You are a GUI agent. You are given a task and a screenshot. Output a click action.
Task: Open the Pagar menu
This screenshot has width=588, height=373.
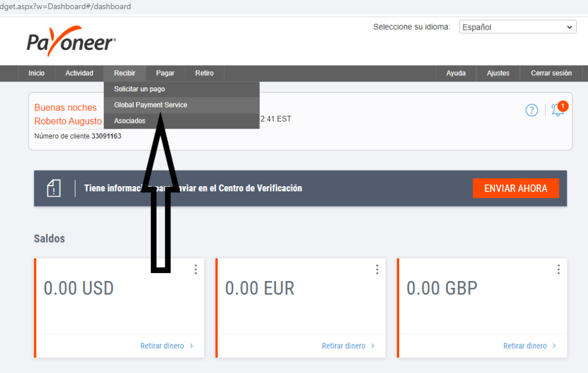point(165,73)
